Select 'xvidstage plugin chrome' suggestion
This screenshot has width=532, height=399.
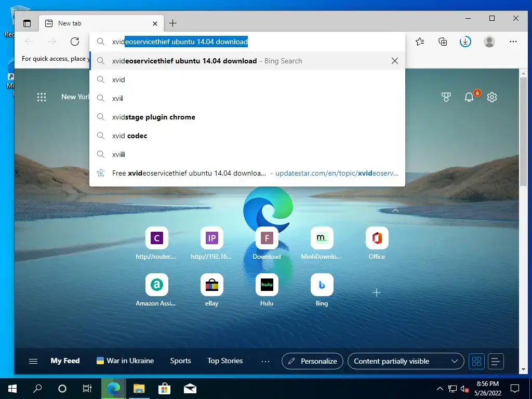point(247,117)
